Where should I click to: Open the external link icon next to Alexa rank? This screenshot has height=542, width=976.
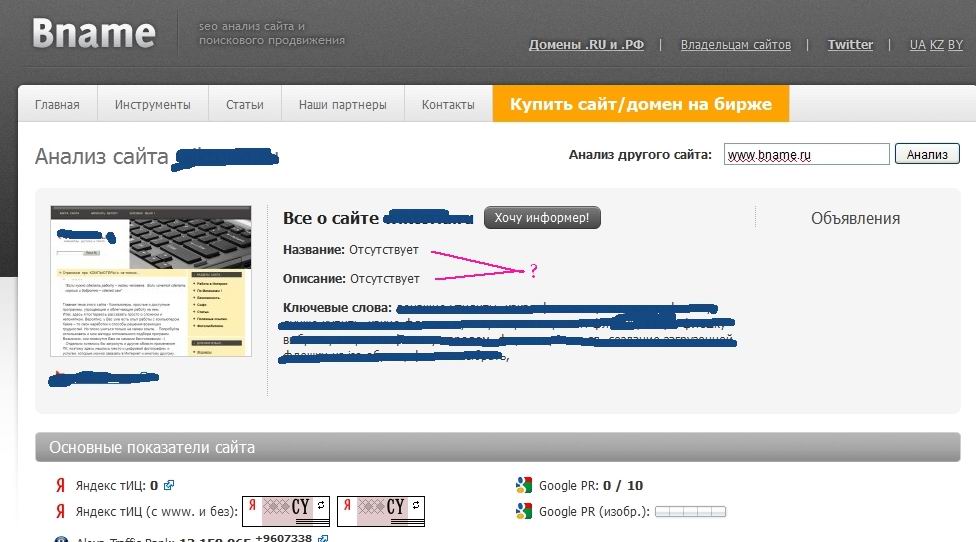(x=322, y=538)
